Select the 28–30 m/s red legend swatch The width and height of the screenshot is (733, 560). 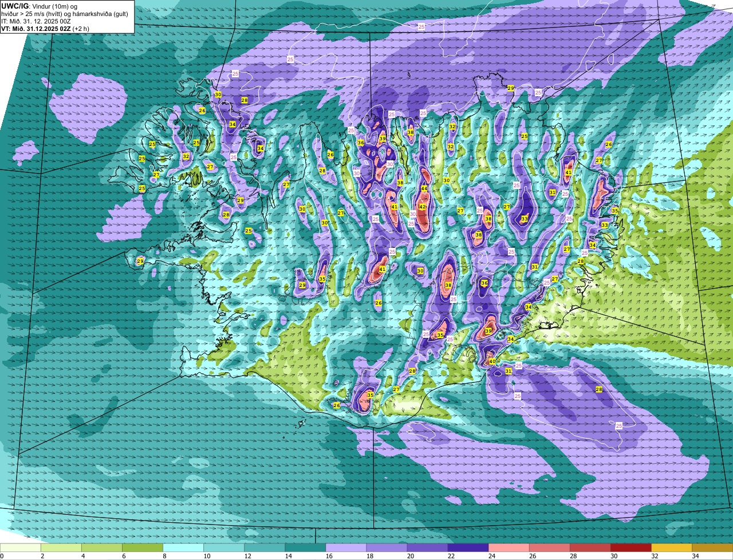[590, 548]
